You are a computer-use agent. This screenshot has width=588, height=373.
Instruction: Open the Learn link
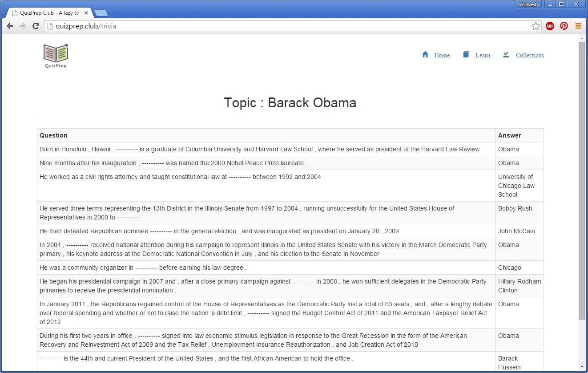point(483,55)
